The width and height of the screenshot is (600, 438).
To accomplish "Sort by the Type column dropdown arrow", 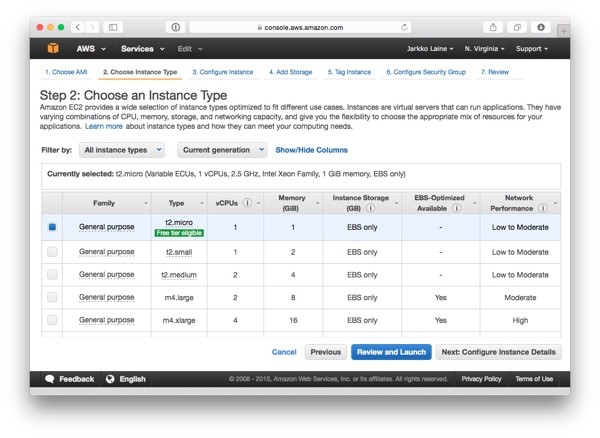I will point(202,203).
